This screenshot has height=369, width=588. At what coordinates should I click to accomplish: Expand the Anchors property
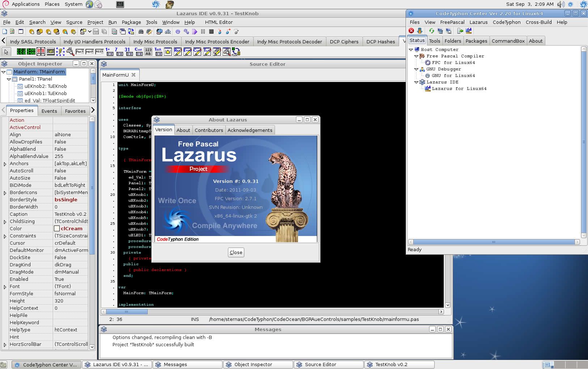point(5,164)
